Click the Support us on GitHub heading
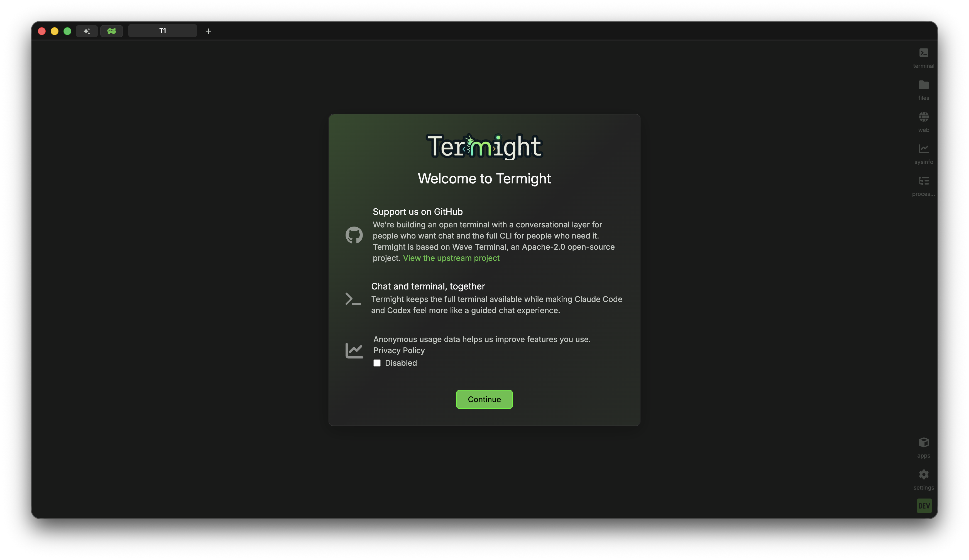 pyautogui.click(x=418, y=212)
